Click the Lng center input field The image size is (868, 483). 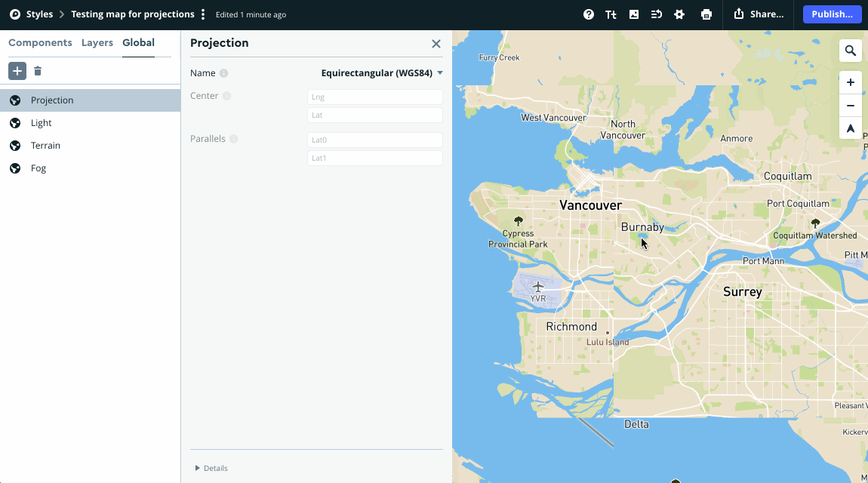374,97
